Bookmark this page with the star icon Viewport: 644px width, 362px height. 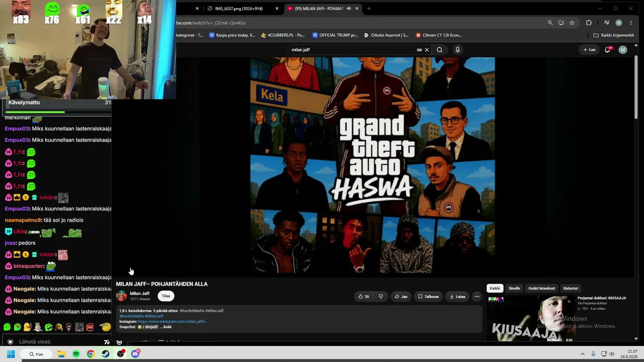[x=572, y=23]
